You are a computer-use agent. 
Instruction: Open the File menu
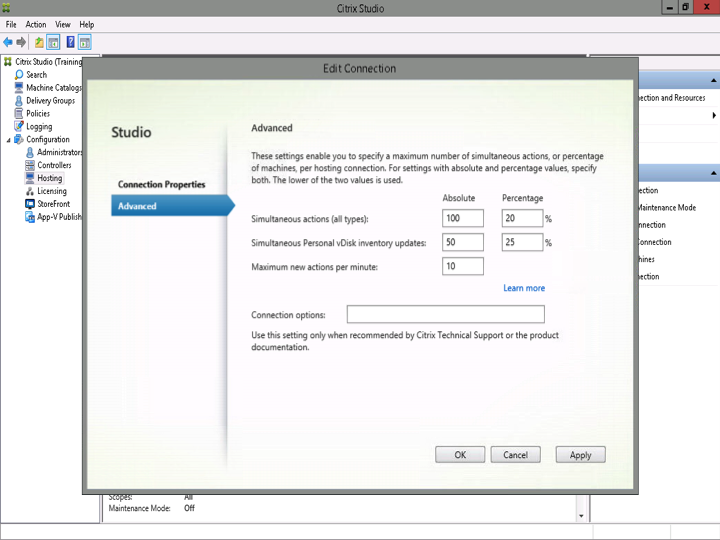tap(11, 24)
